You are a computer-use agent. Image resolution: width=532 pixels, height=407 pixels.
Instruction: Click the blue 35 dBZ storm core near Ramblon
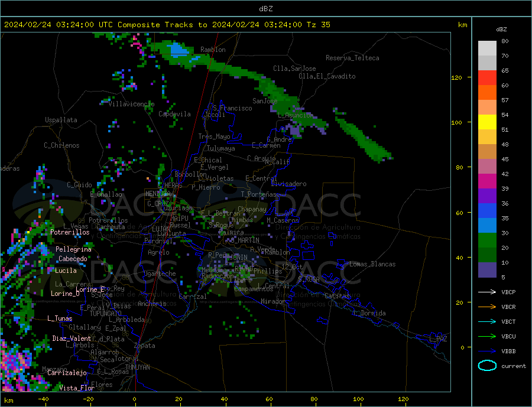(178, 50)
